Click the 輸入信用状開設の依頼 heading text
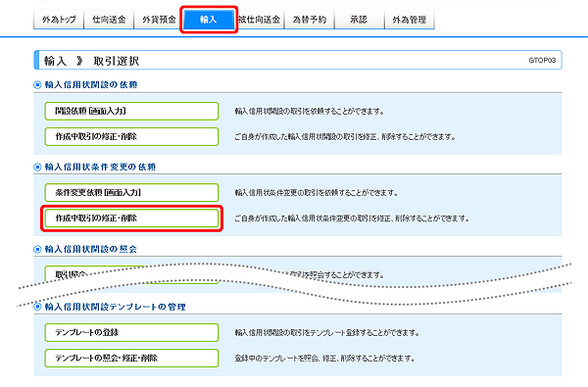Image resolution: width=588 pixels, height=387 pixels. pyautogui.click(x=91, y=85)
